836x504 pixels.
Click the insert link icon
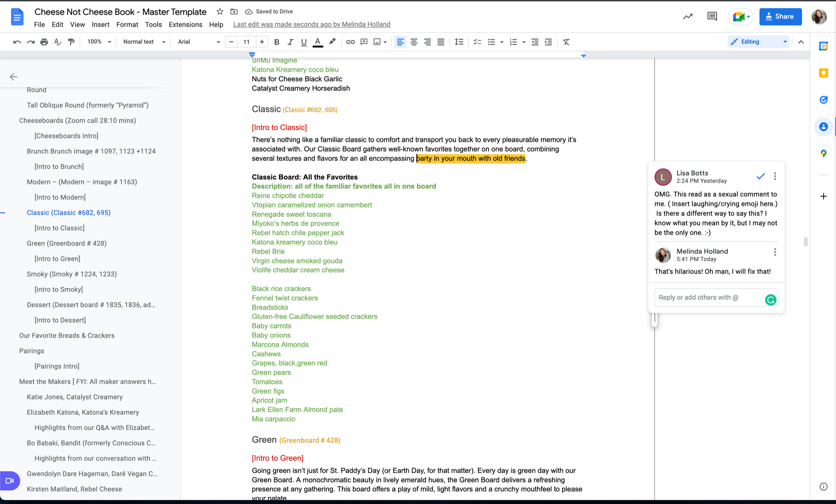tap(350, 42)
